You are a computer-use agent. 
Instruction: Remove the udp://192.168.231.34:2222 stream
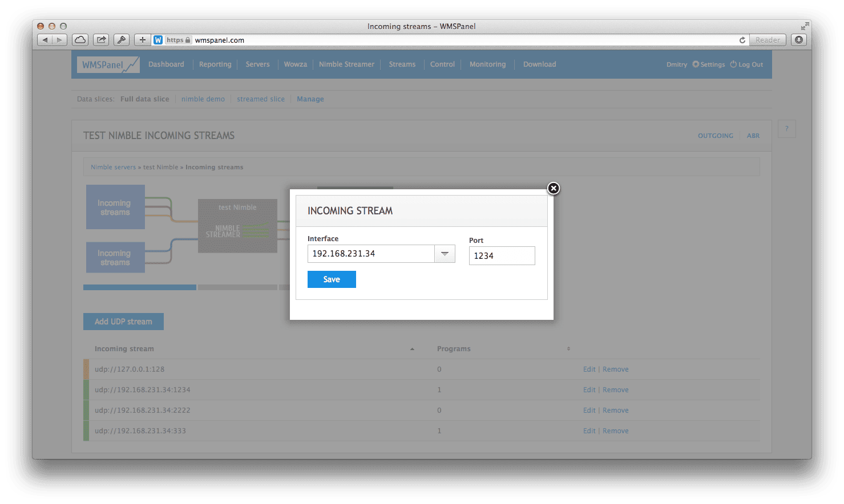click(x=616, y=410)
